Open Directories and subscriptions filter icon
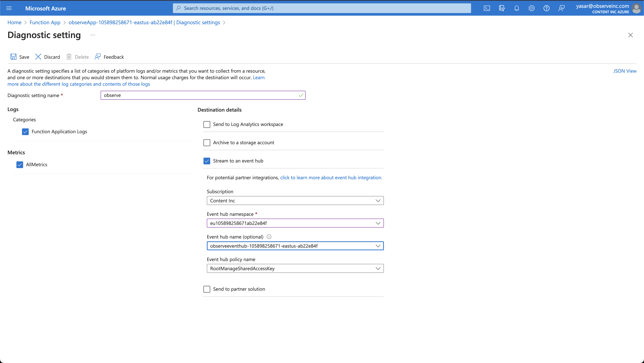Image resolution: width=644 pixels, height=363 pixels. (501, 8)
